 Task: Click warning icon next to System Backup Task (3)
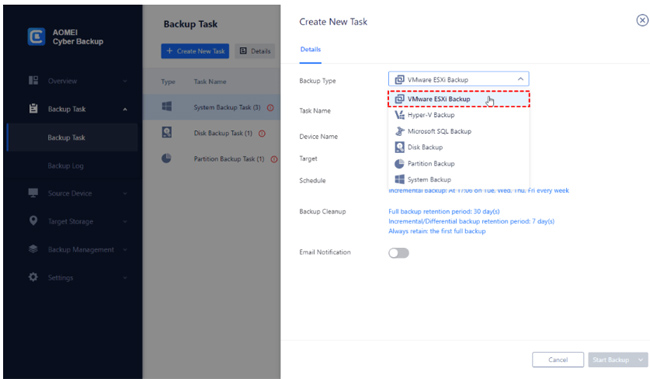pos(270,108)
